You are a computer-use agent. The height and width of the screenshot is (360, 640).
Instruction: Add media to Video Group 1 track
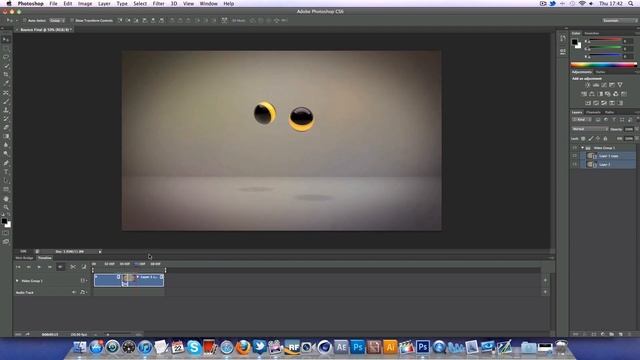tap(545, 280)
